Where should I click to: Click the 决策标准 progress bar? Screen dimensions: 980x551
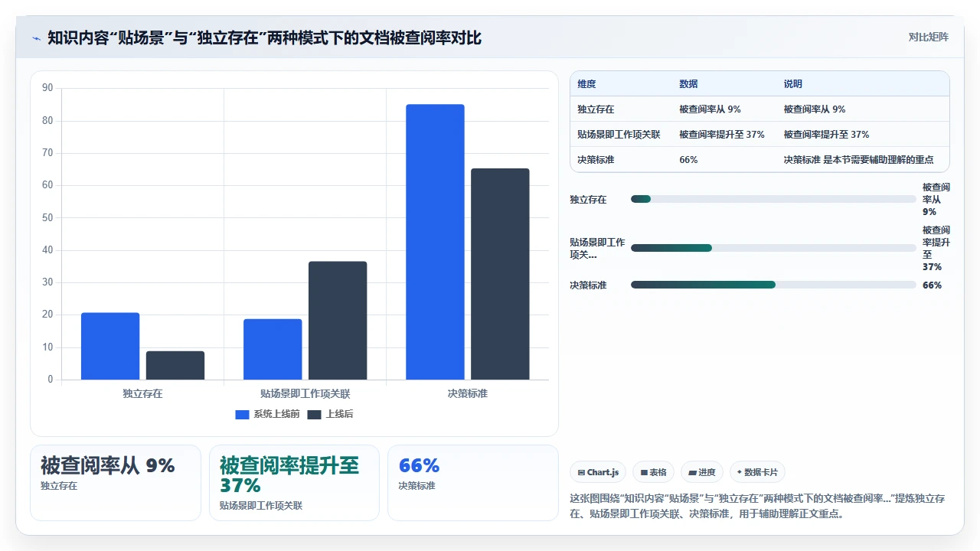point(773,285)
